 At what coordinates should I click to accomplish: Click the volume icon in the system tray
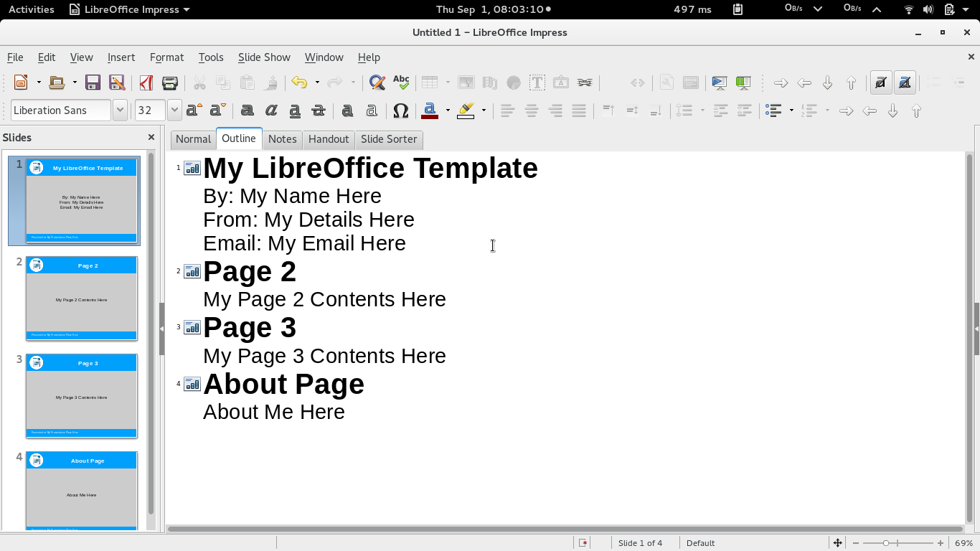click(928, 9)
